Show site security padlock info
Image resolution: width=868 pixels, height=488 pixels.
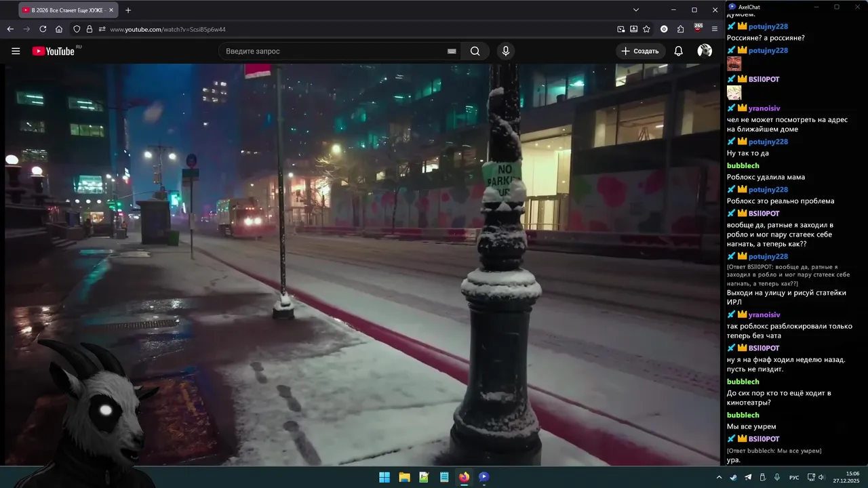89,29
